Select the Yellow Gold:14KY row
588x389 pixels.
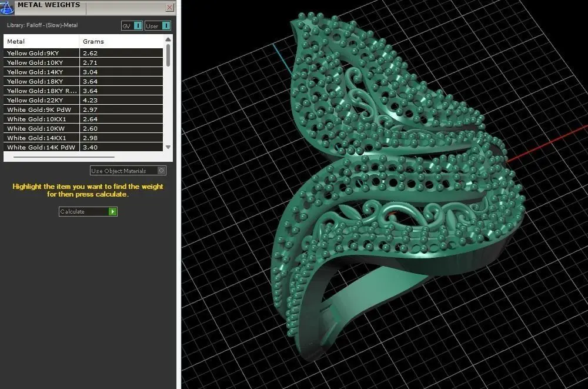point(83,72)
